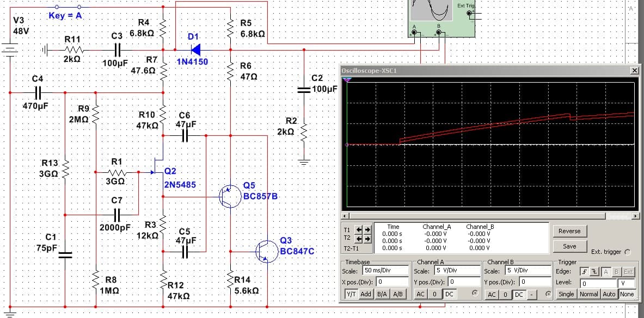Select rising edge trigger
The image size is (644, 318).
[x=584, y=271]
